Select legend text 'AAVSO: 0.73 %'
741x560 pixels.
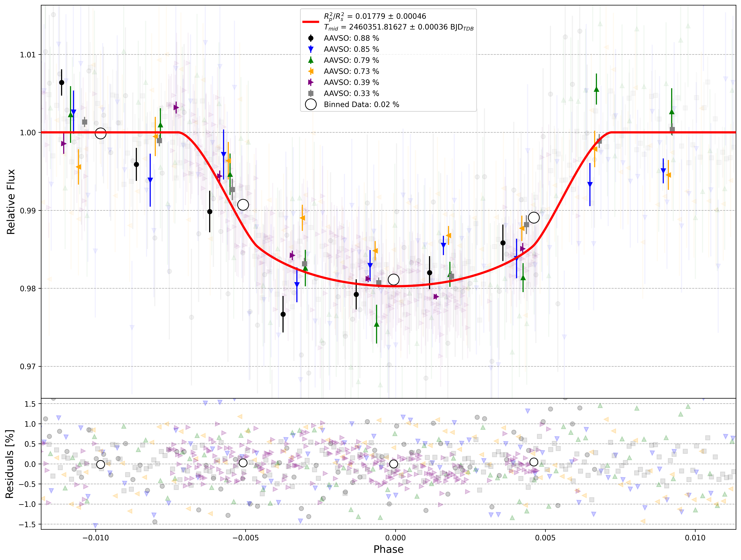(351, 71)
